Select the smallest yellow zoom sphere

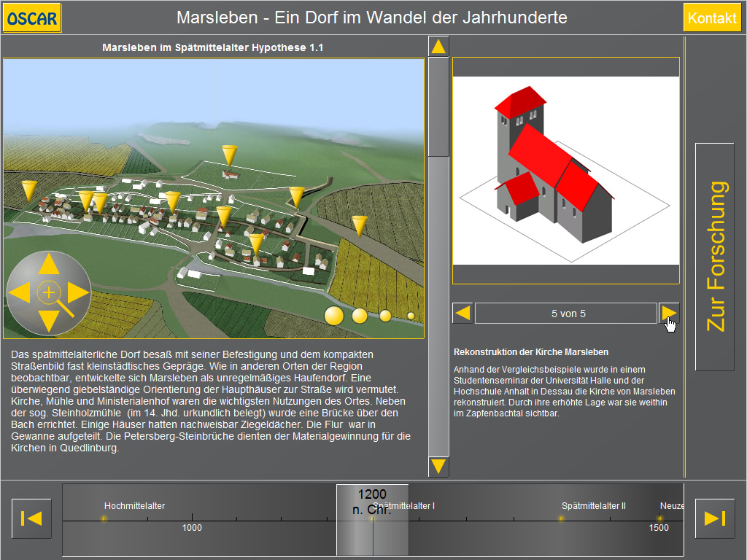(x=411, y=316)
